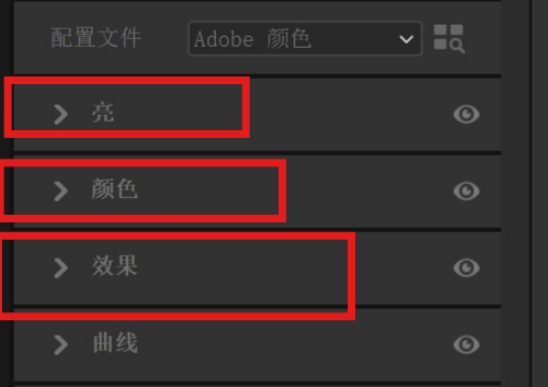Image resolution: width=548 pixels, height=387 pixels.
Task: Toggle visibility eye for 效果 panel
Action: (x=466, y=268)
